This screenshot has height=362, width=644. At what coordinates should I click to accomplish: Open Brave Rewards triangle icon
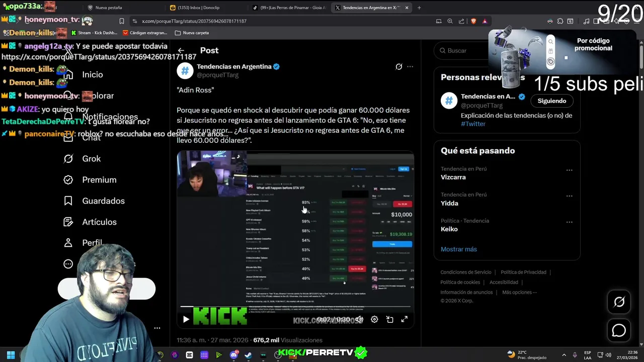(485, 21)
